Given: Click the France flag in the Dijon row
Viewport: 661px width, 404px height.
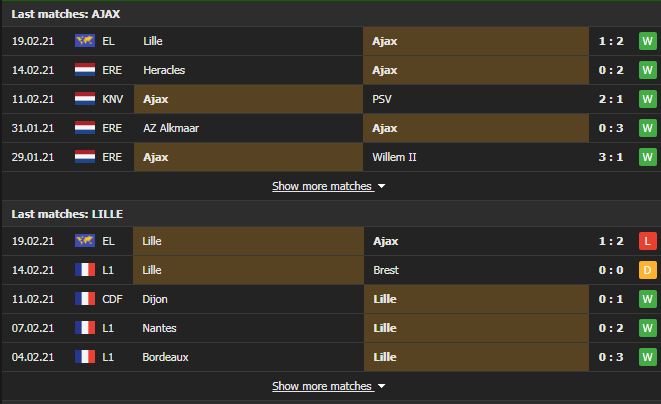Looking at the screenshot, I should click(x=85, y=299).
